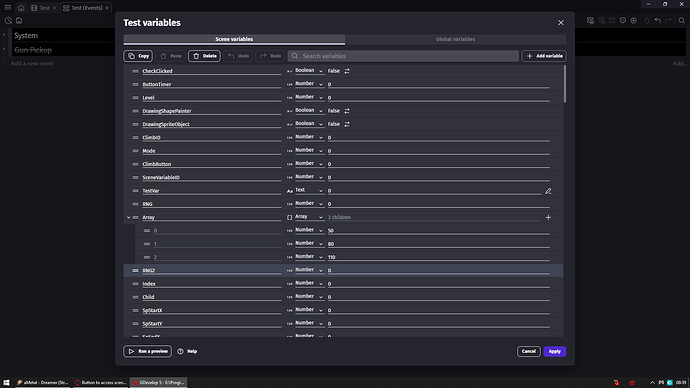The width and height of the screenshot is (690, 388).
Task: Open Help via question mark icon
Action: 180,351
